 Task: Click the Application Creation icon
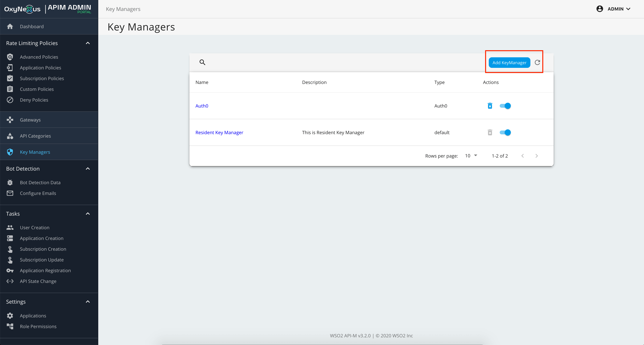click(x=10, y=238)
